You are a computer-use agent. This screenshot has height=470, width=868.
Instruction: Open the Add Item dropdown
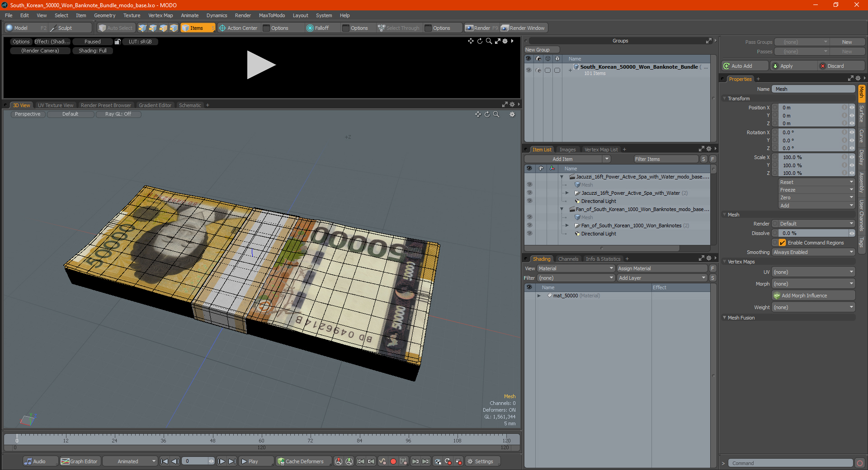(607, 159)
